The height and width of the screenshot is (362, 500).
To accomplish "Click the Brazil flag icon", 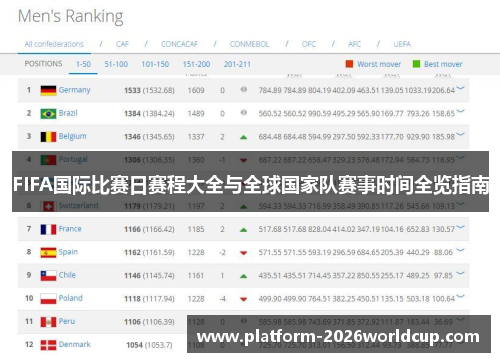I will point(48,114).
